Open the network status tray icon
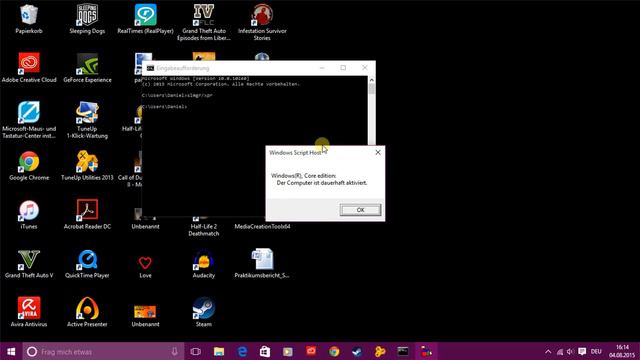 point(560,351)
